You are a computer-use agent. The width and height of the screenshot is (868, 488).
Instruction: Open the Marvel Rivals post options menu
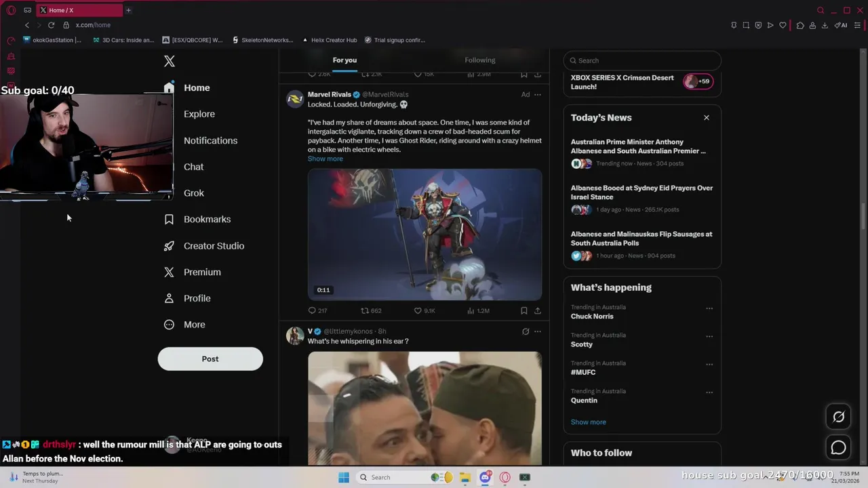point(538,95)
